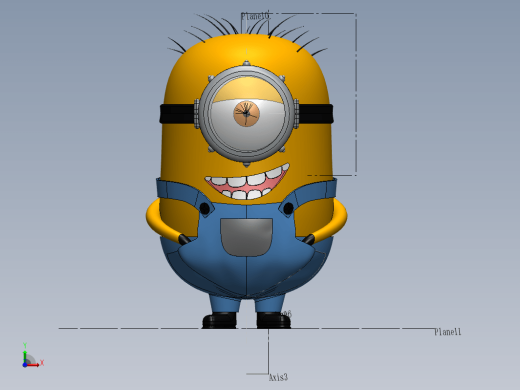Select the right blue pant leg
Image resolution: width=520 pixels, height=390 pixels.
point(269,303)
